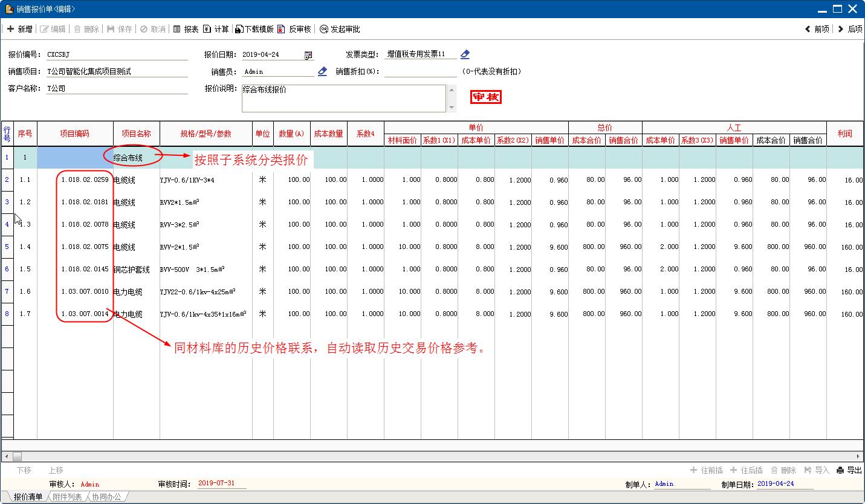Go to previous record with 前项
The height and width of the screenshot is (504, 865).
(808, 29)
